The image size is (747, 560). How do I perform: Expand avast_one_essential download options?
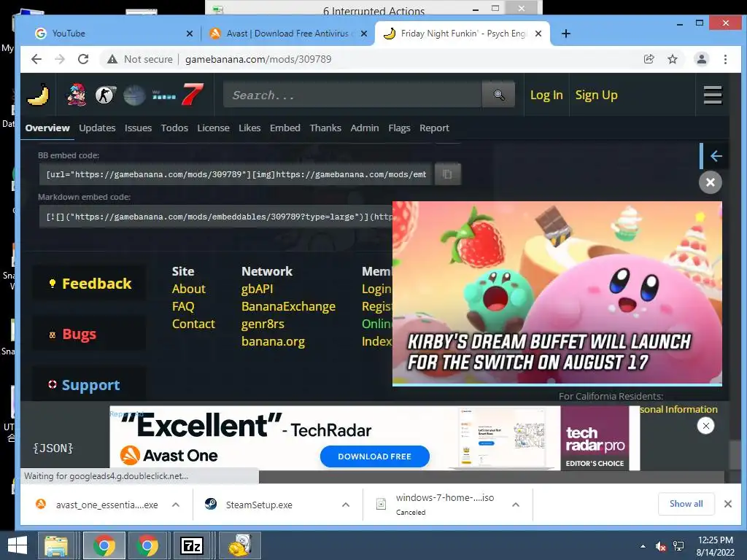point(176,505)
